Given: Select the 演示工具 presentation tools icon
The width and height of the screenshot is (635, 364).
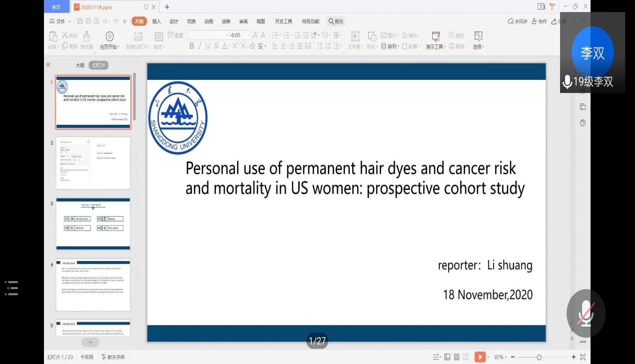Looking at the screenshot, I should (436, 36).
